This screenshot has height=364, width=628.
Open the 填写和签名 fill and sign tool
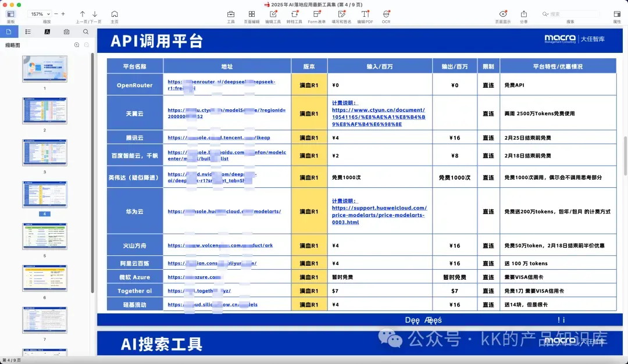[x=342, y=14]
